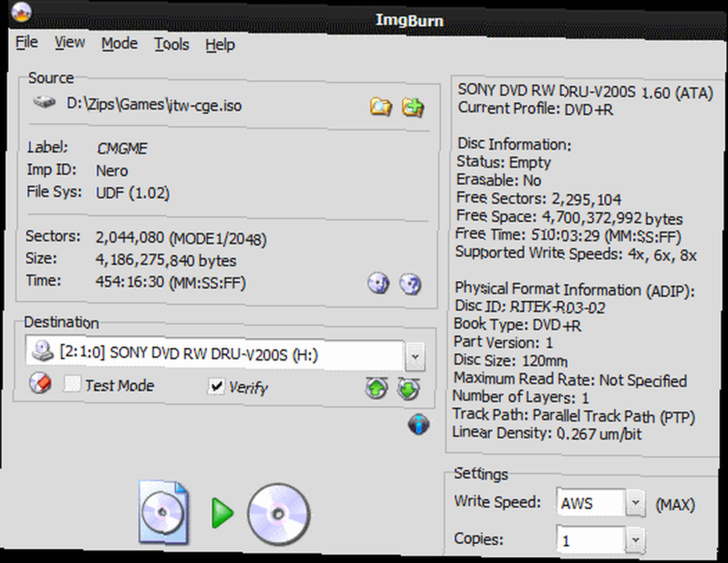Click the source path D:\Zips\Games\jtw-cge.iso
The height and width of the screenshot is (563, 728).
154,105
